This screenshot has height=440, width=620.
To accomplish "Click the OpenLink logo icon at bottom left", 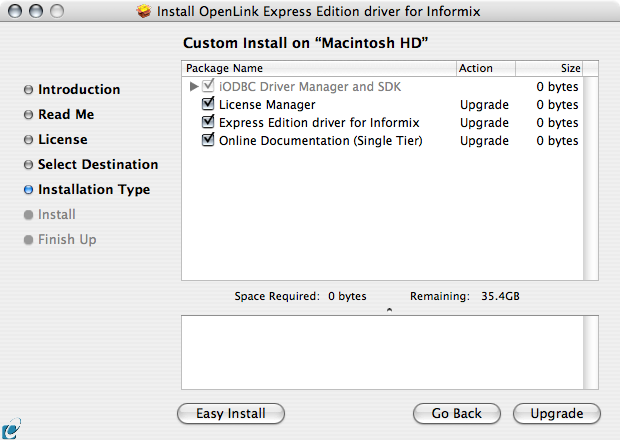I will pyautogui.click(x=11, y=429).
